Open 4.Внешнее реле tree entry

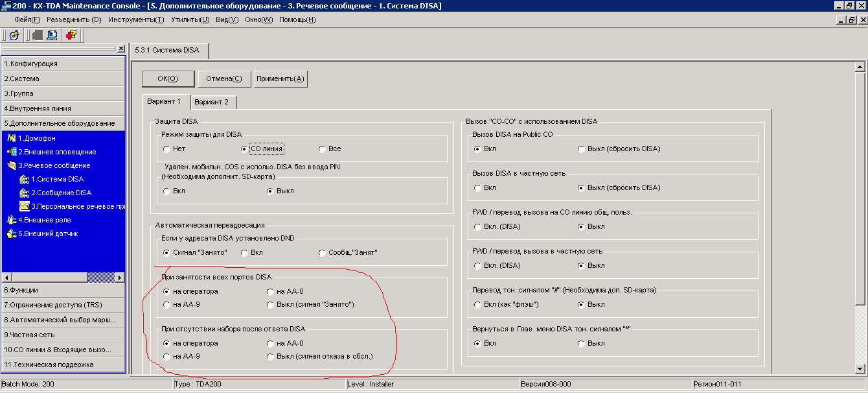coord(45,220)
